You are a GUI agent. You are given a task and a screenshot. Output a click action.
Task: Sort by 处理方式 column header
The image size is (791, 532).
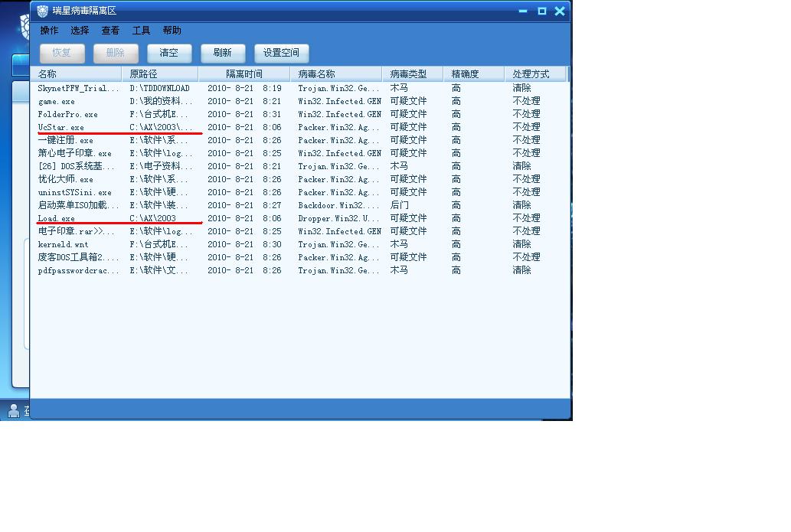[x=536, y=74]
